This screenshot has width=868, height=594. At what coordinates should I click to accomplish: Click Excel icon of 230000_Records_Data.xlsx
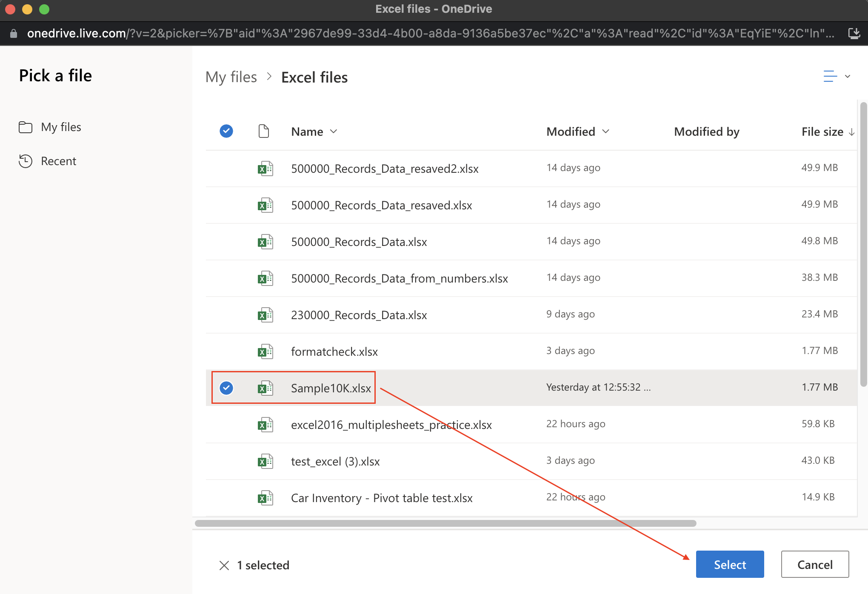click(x=266, y=315)
